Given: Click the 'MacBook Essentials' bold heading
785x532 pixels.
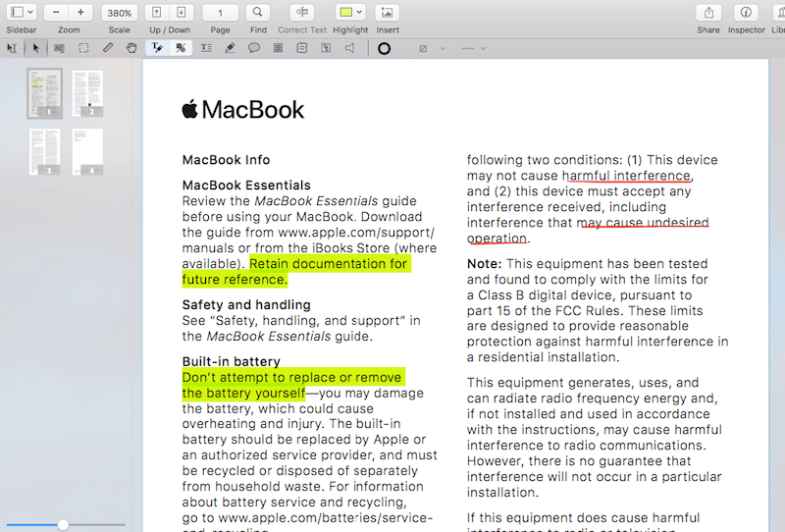Looking at the screenshot, I should [246, 185].
